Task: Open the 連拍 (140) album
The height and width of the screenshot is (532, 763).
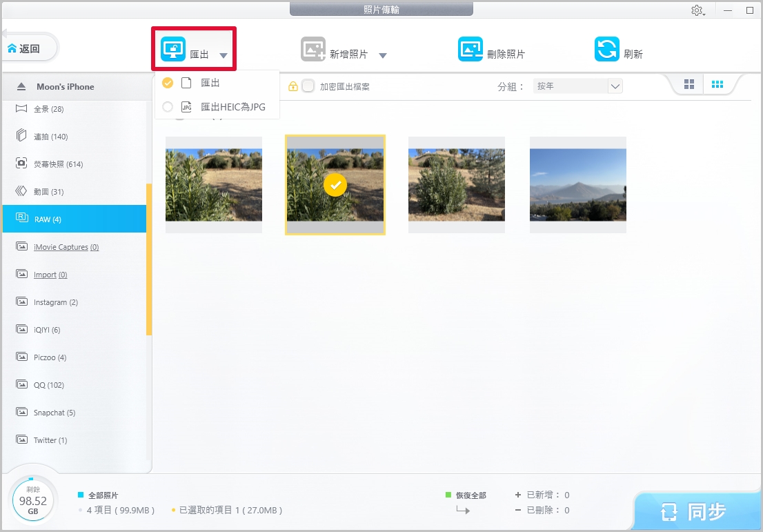Action: click(75, 137)
